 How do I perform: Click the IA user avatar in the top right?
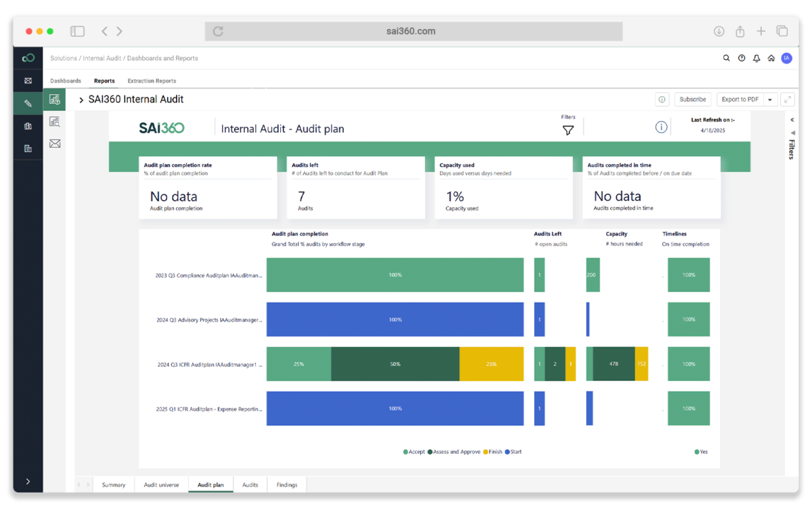click(786, 58)
